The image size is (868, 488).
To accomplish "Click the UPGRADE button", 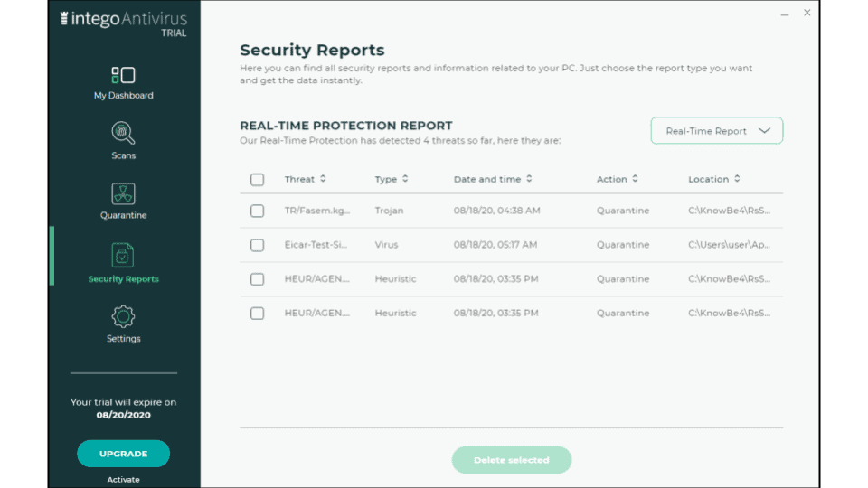I will tap(123, 454).
